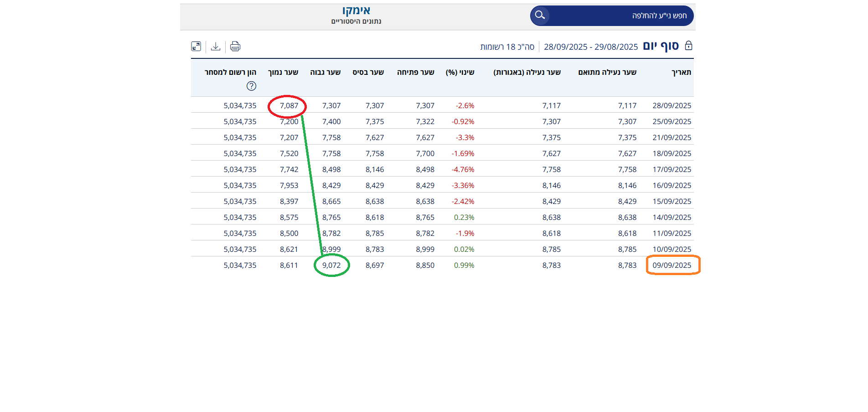The width and height of the screenshot is (868, 412).
Task: Select the 09/09/2025 date cell
Action: click(672, 265)
